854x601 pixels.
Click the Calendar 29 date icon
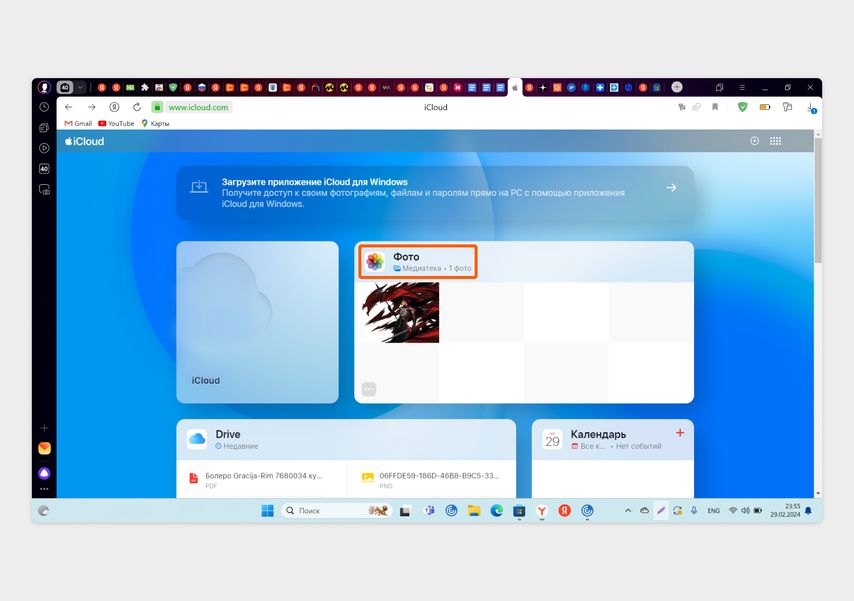tap(552, 439)
